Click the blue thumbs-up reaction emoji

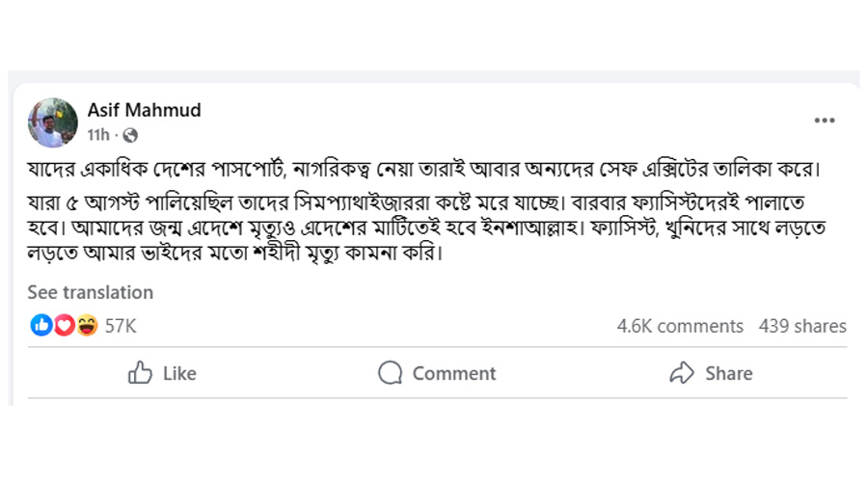41,326
